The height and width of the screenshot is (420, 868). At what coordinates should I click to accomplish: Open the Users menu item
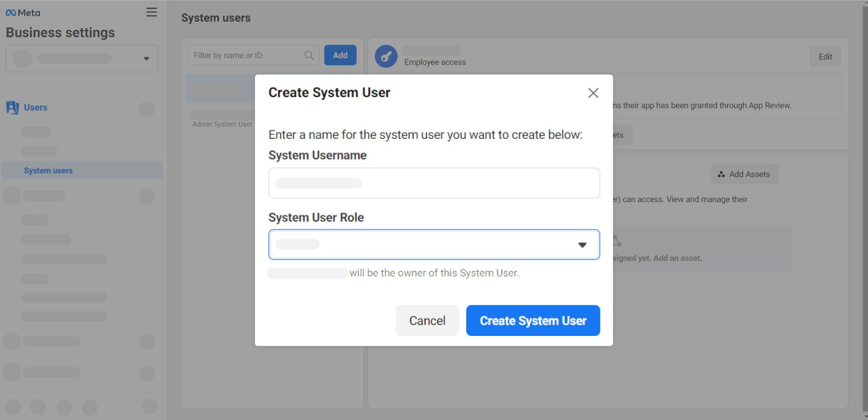pos(36,108)
